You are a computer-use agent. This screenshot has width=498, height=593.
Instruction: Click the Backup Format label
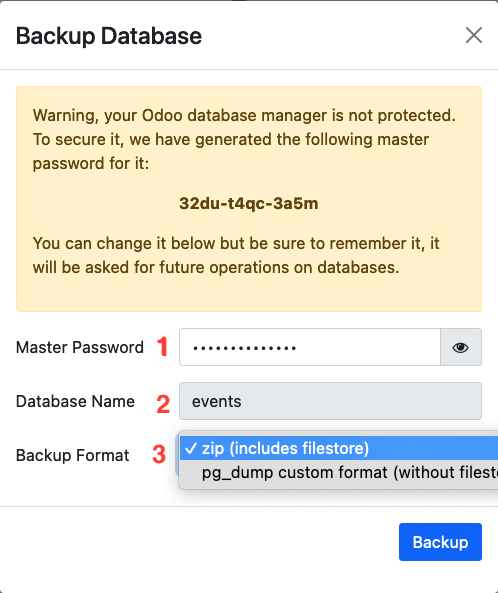point(73,455)
